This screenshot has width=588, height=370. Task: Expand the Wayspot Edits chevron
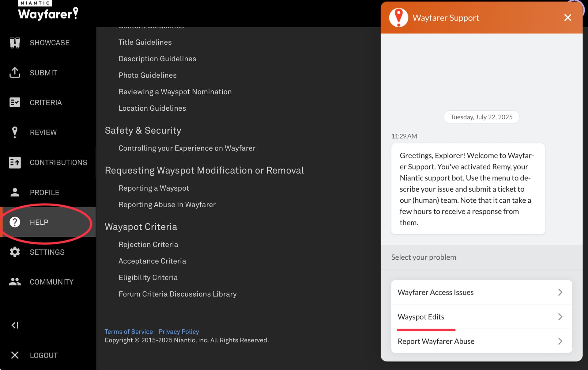(x=560, y=317)
